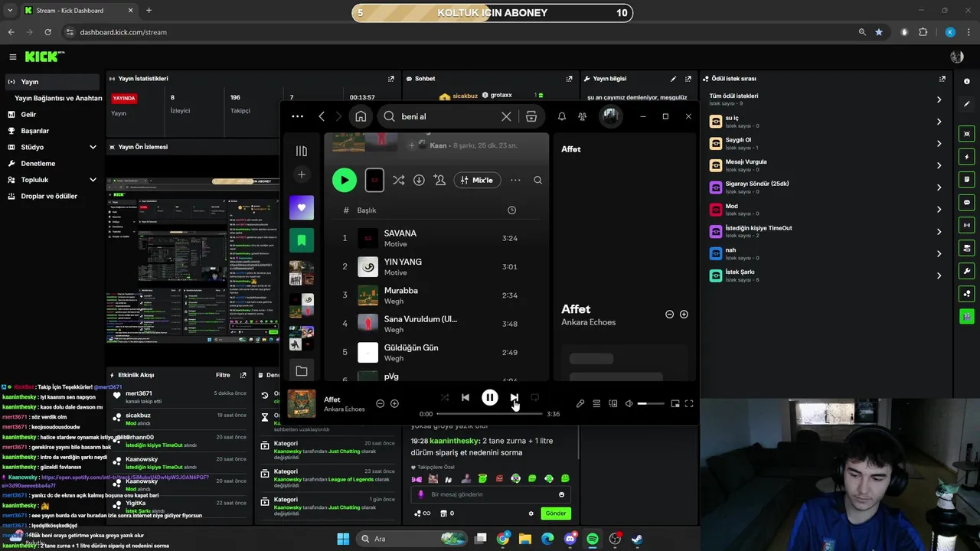
Task: Open 'Tüm ödül istekleri' chevron
Action: [x=939, y=99]
